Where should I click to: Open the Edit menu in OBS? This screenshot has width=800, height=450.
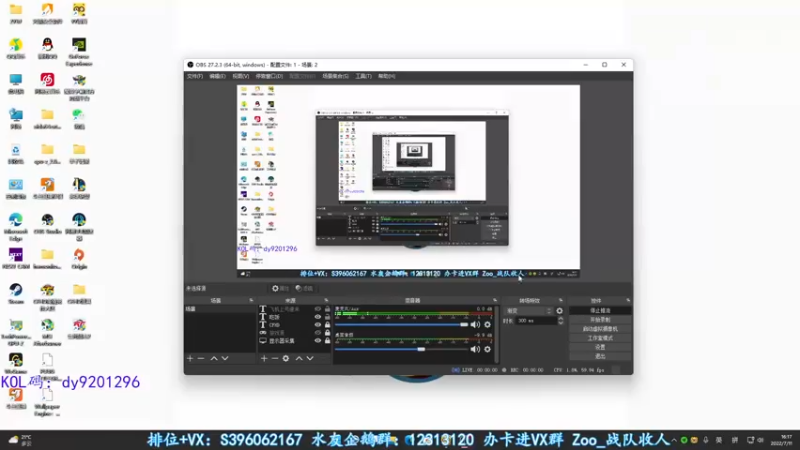click(x=217, y=76)
